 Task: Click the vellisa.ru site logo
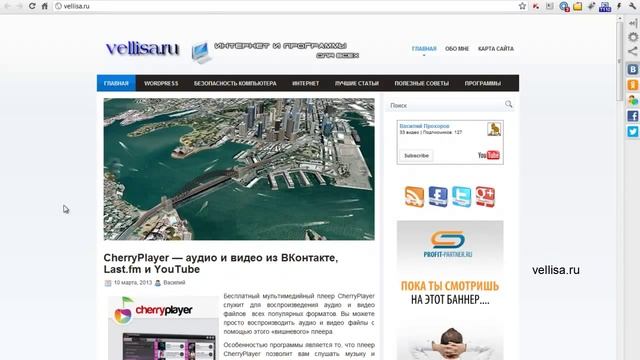click(142, 49)
